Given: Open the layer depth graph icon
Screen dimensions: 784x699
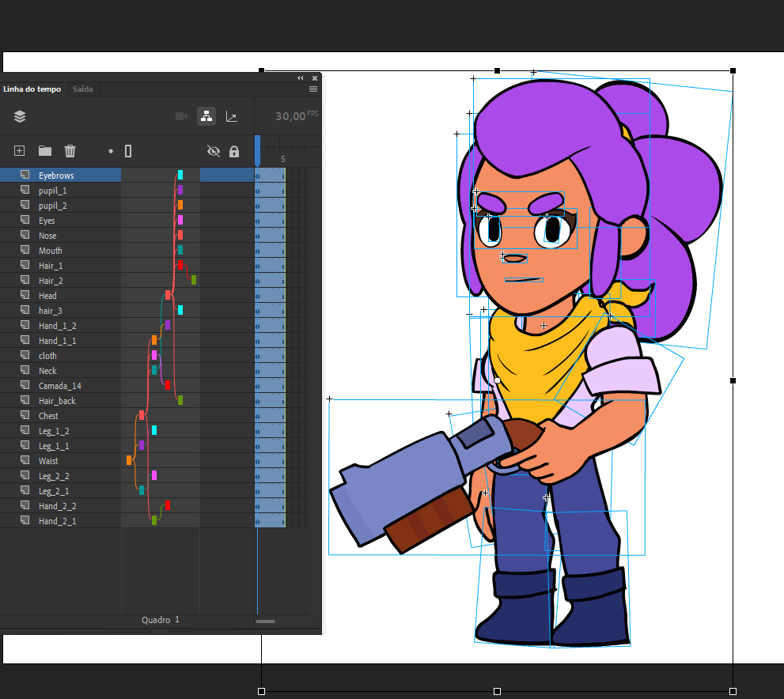Looking at the screenshot, I should [232, 116].
